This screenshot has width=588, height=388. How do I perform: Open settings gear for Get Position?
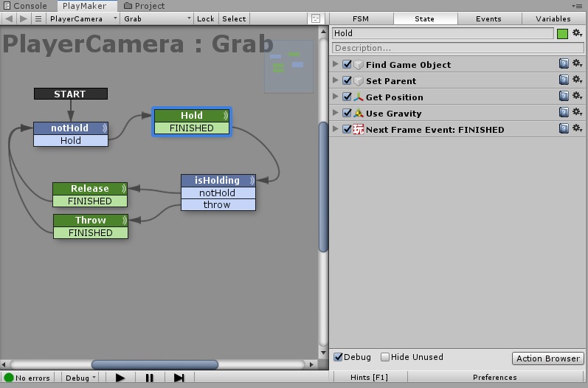[577, 96]
